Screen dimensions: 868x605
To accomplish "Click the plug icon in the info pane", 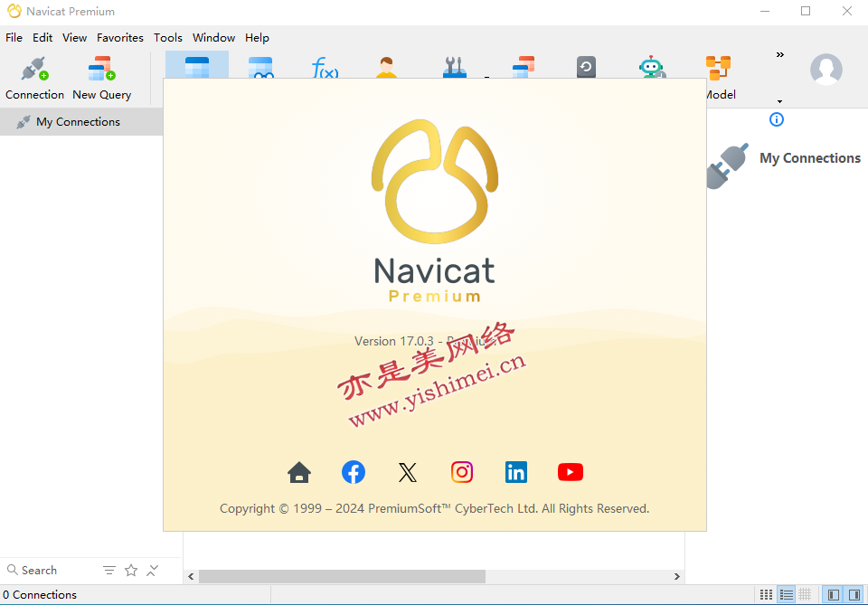I will pyautogui.click(x=727, y=166).
